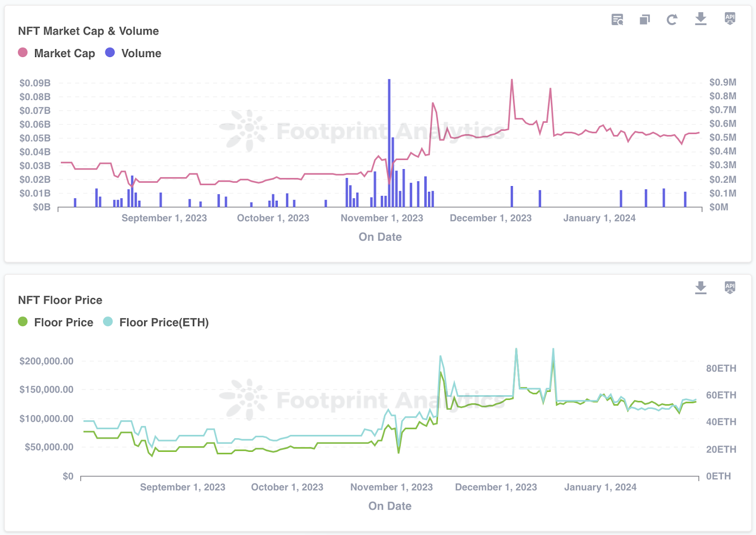Click the teal Floor Price(ETH) legend dot
756x535 pixels.
click(108, 322)
